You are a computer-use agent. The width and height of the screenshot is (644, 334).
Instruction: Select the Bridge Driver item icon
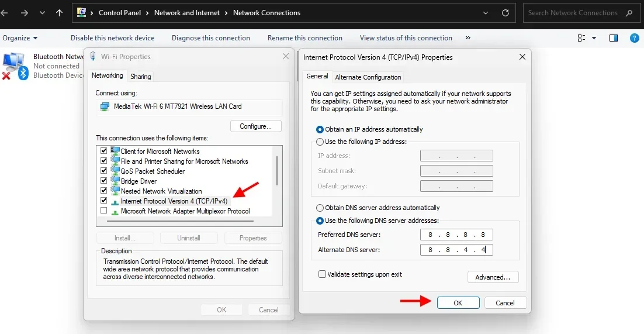115,180
